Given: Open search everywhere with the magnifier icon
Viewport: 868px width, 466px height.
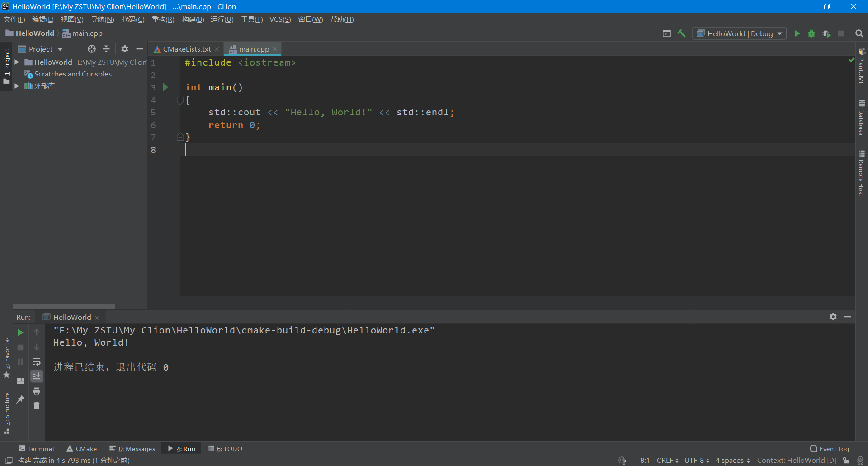Looking at the screenshot, I should point(859,33).
